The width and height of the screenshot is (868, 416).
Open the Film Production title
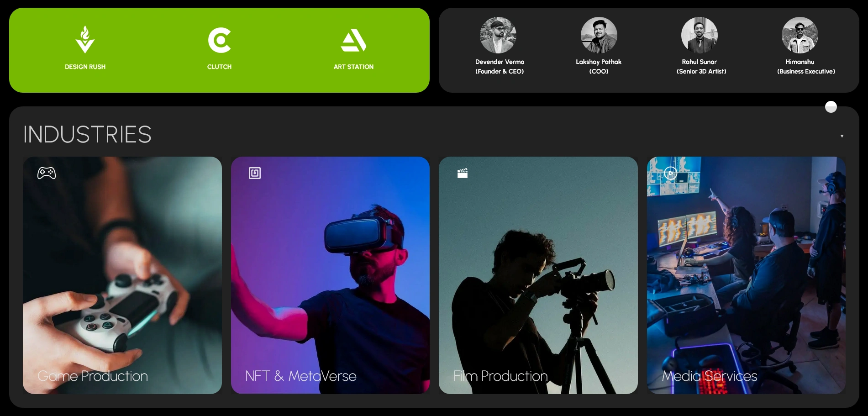pos(500,376)
